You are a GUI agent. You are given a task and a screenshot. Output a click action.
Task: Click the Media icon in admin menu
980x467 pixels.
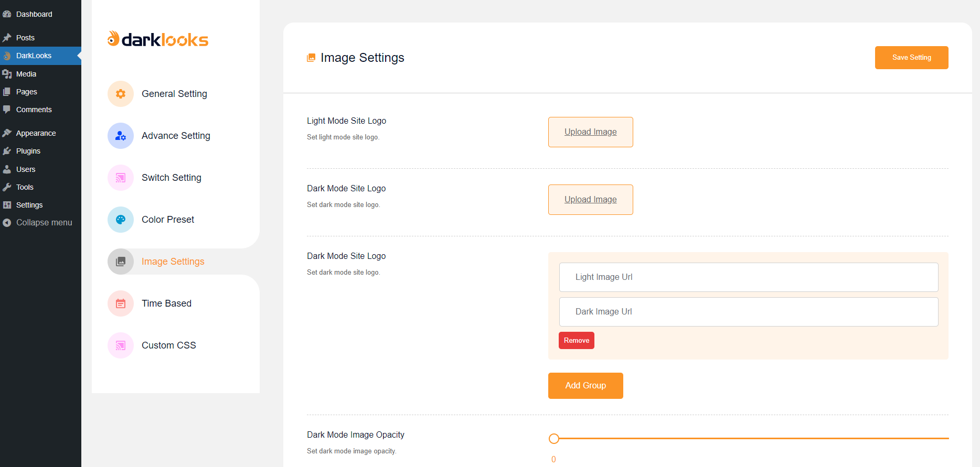(7, 74)
